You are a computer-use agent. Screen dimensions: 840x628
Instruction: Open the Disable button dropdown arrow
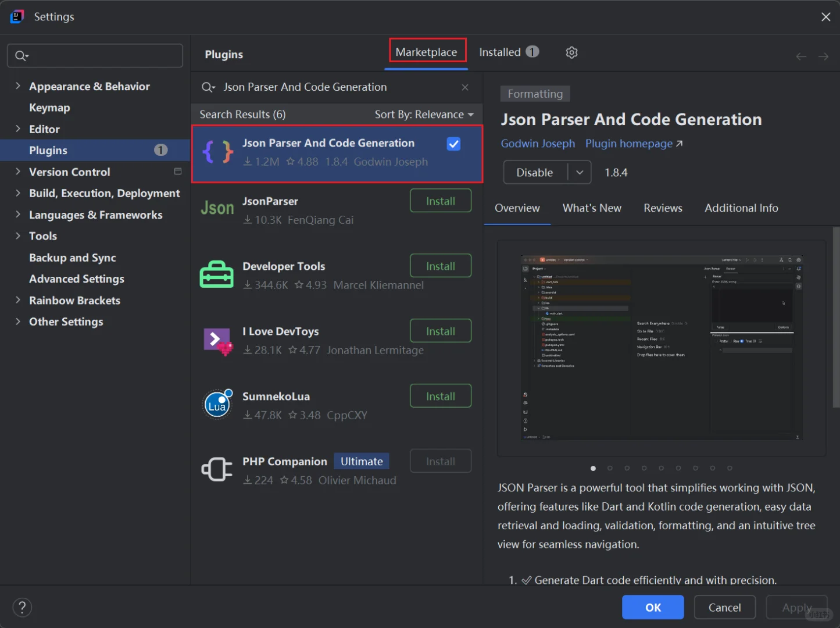click(580, 173)
